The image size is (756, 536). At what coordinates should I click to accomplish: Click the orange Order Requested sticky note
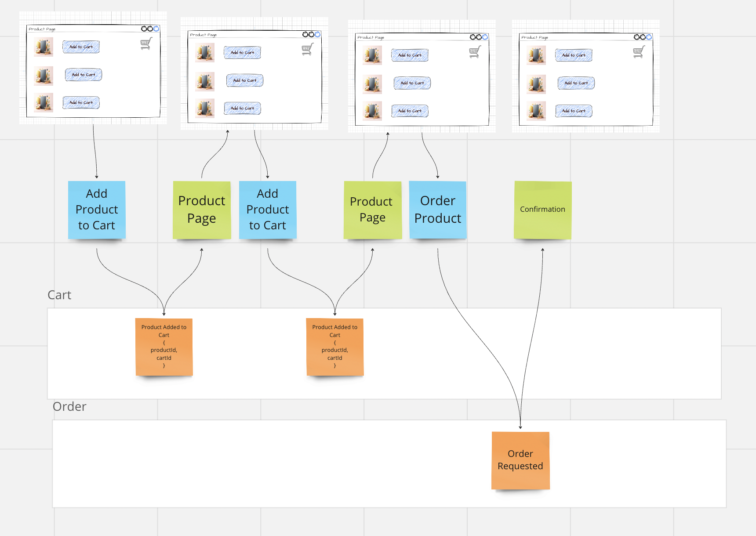point(520,460)
